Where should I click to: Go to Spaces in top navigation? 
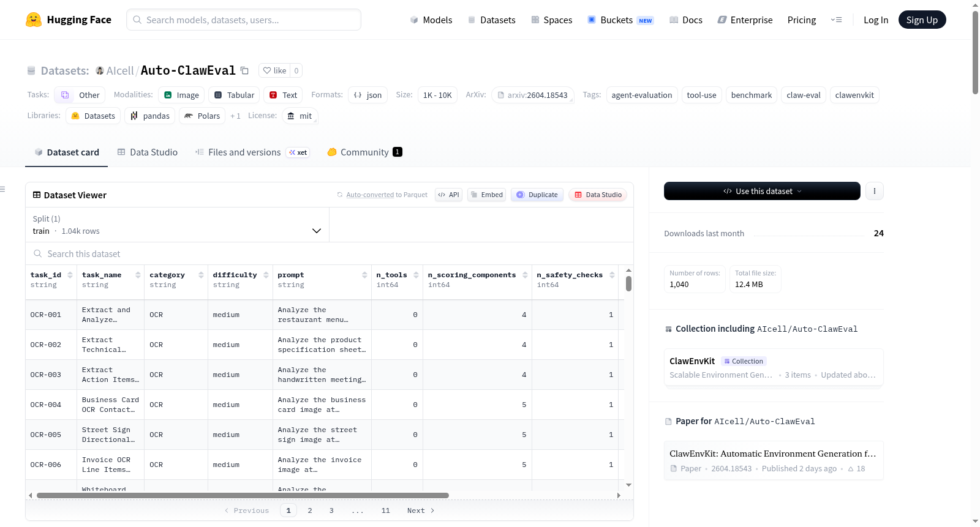coord(551,20)
